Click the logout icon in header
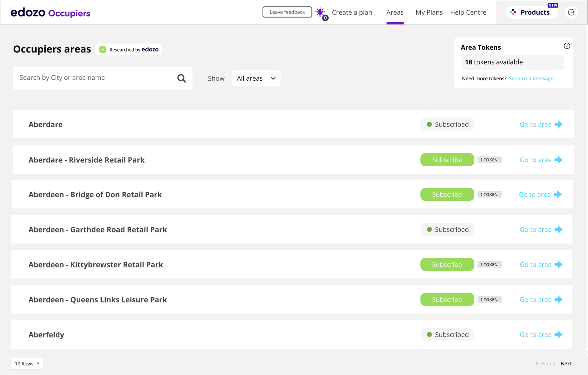588x375 pixels. [x=571, y=12]
